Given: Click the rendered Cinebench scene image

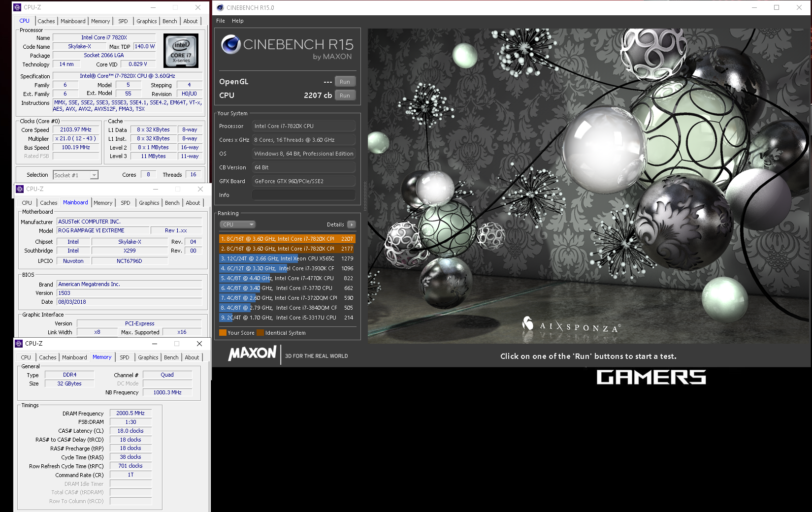Looking at the screenshot, I should click(589, 186).
